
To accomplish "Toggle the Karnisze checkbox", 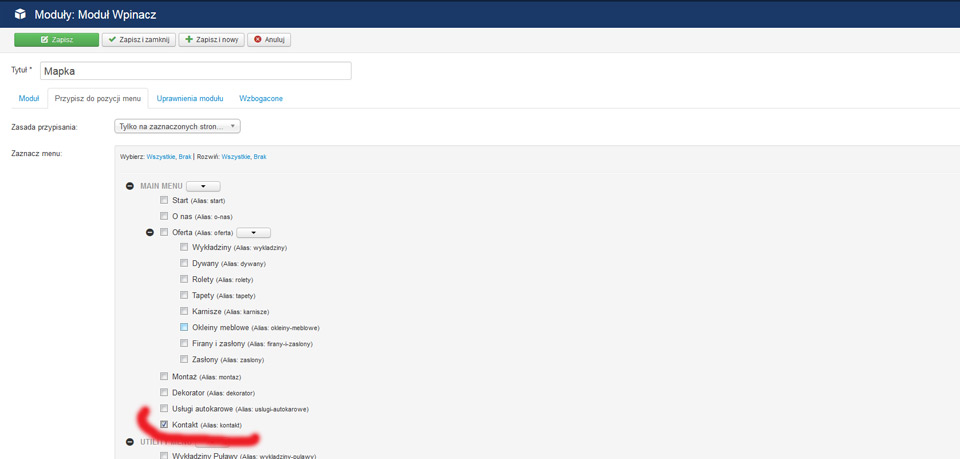I will [184, 311].
